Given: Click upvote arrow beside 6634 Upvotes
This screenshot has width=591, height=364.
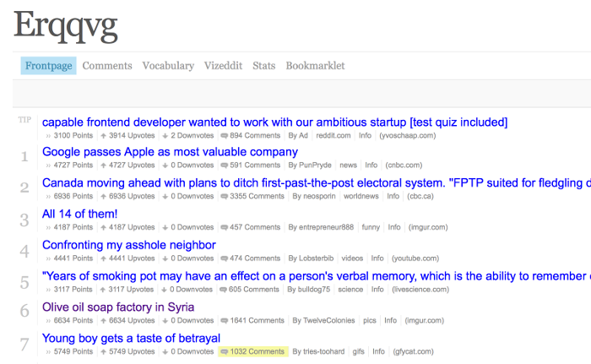Looking at the screenshot, I should tap(103, 321).
